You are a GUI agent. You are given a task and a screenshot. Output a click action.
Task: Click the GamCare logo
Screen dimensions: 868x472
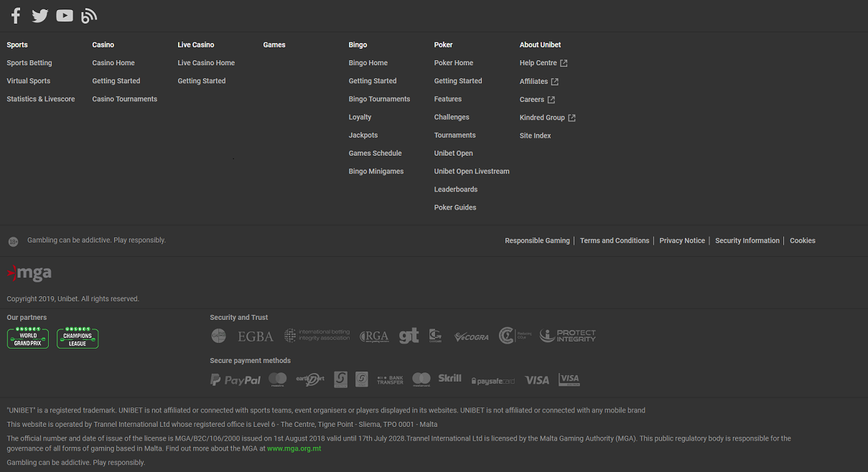tap(435, 336)
